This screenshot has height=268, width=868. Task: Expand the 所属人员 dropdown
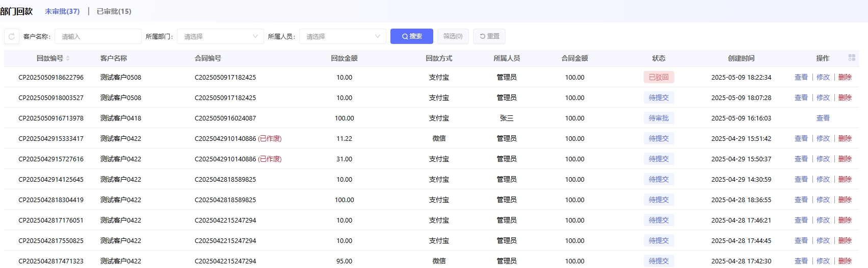343,36
